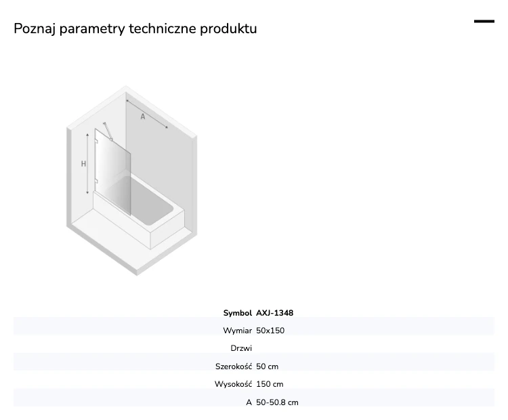Click the 'Poznaj parametry techniczne produktu' heading
Screen dimensions: 508x420
coord(135,28)
